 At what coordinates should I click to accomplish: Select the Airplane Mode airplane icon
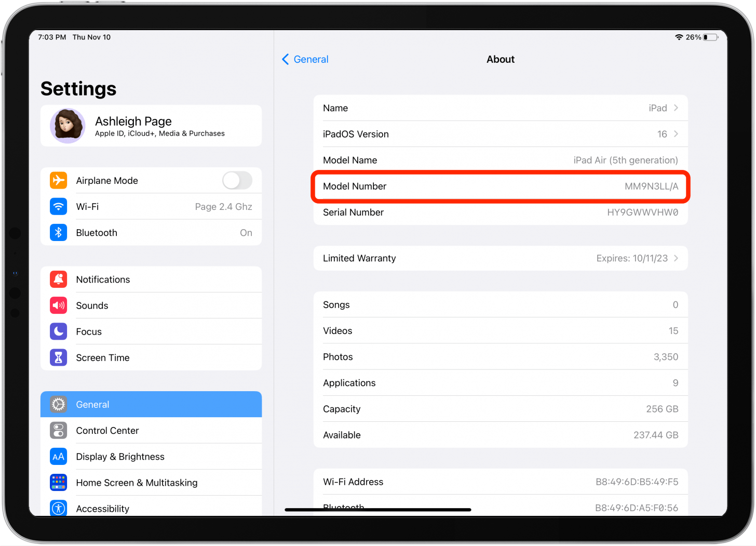coord(58,180)
